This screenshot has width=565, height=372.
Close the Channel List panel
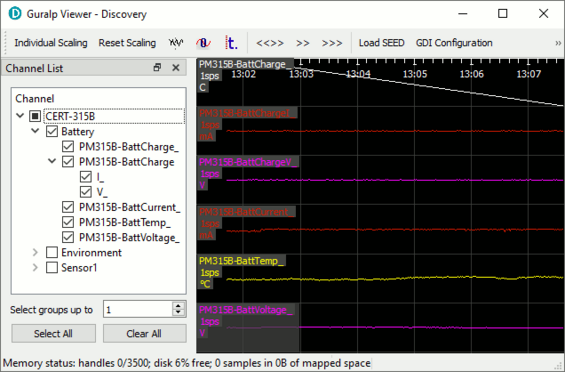[176, 67]
